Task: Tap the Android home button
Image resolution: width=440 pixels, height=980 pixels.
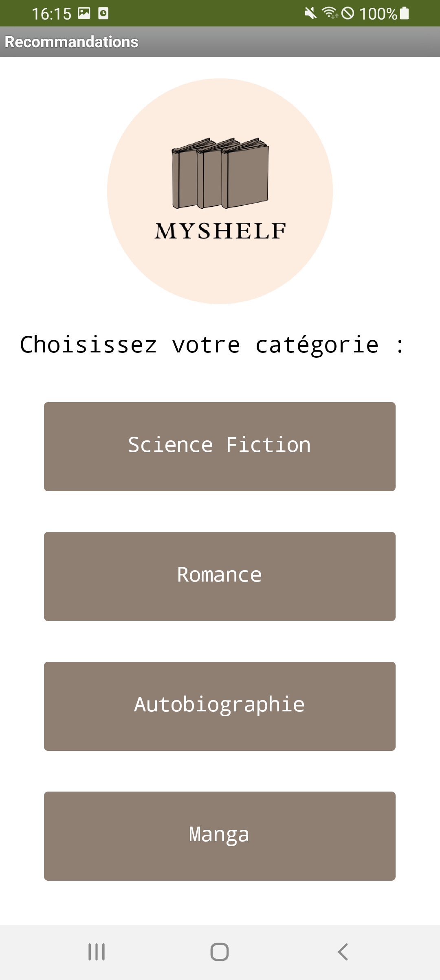Action: [220, 952]
